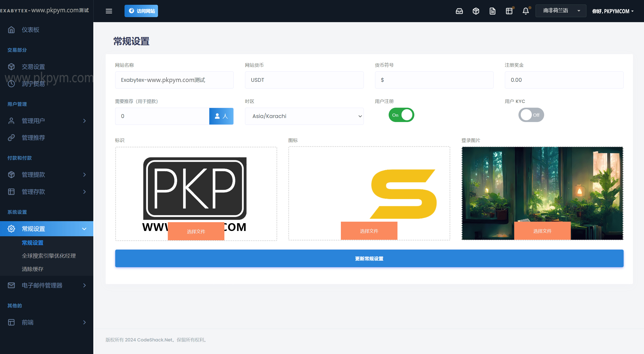Image resolution: width=644 pixels, height=354 pixels.
Task: Focus the 网站名称 input field
Action: point(174,80)
